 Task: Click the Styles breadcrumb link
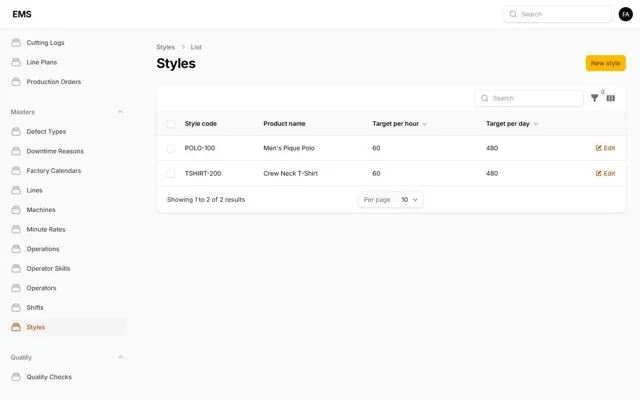click(165, 47)
